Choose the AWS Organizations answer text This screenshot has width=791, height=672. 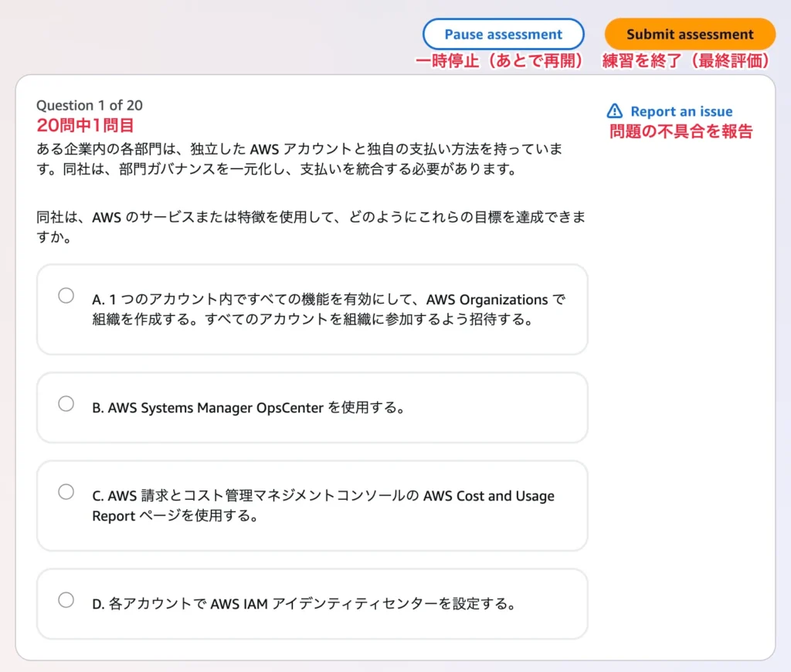tap(329, 309)
